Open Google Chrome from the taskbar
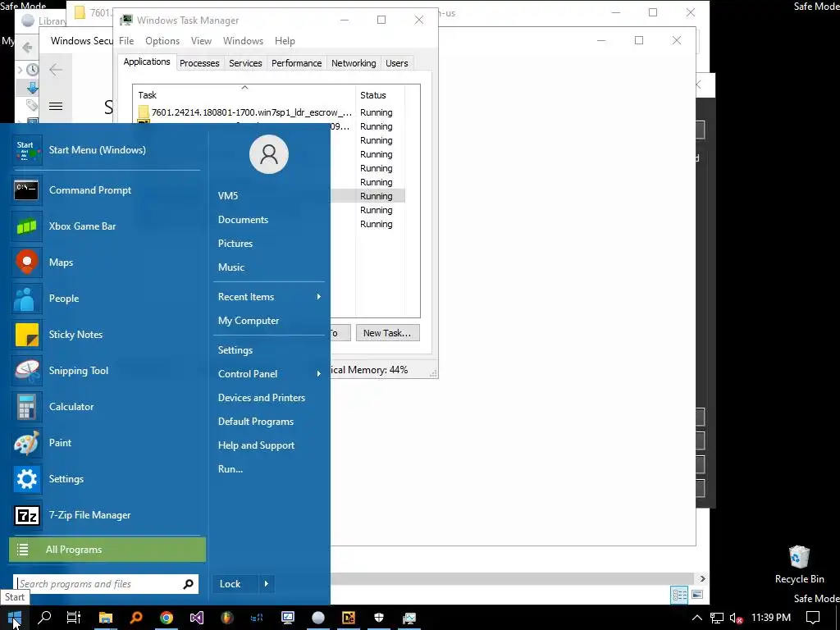The width and height of the screenshot is (840, 630). coord(167,618)
